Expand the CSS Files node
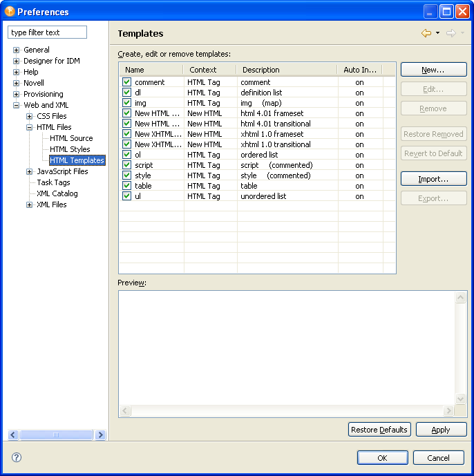This screenshot has height=476, width=474. (x=29, y=116)
